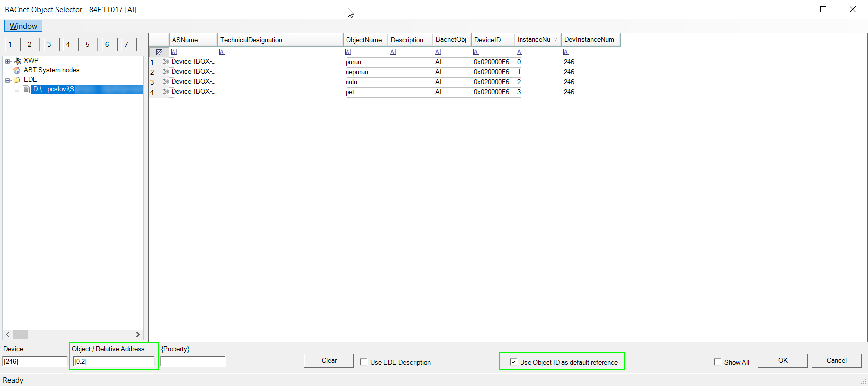This screenshot has width=868, height=386.
Task: Click the clear-all-filters icon in grid corner
Action: (x=159, y=52)
